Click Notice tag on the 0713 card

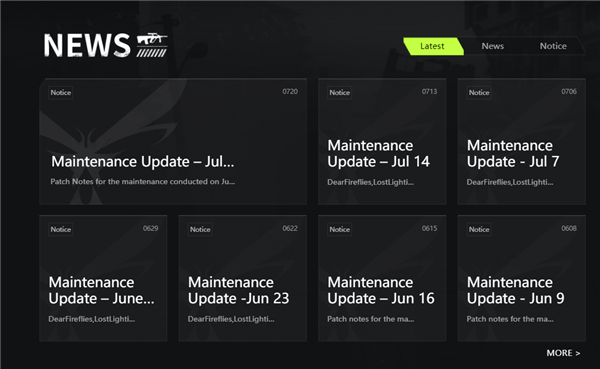tap(339, 93)
